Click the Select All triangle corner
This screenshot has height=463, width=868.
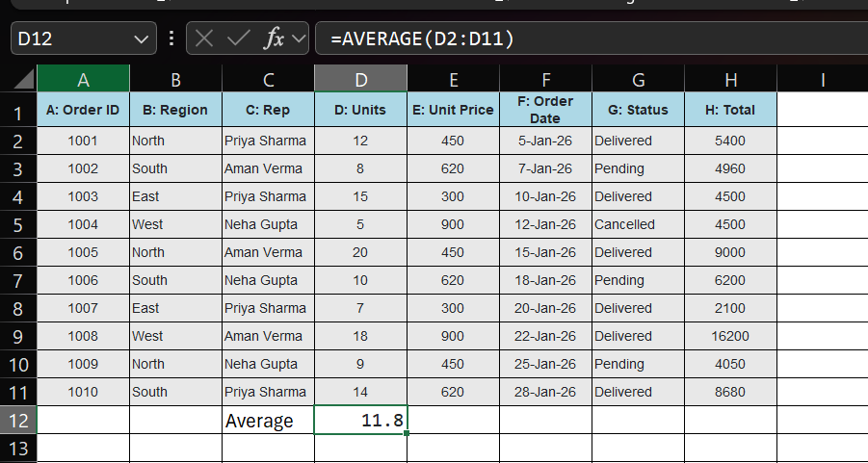(x=23, y=81)
